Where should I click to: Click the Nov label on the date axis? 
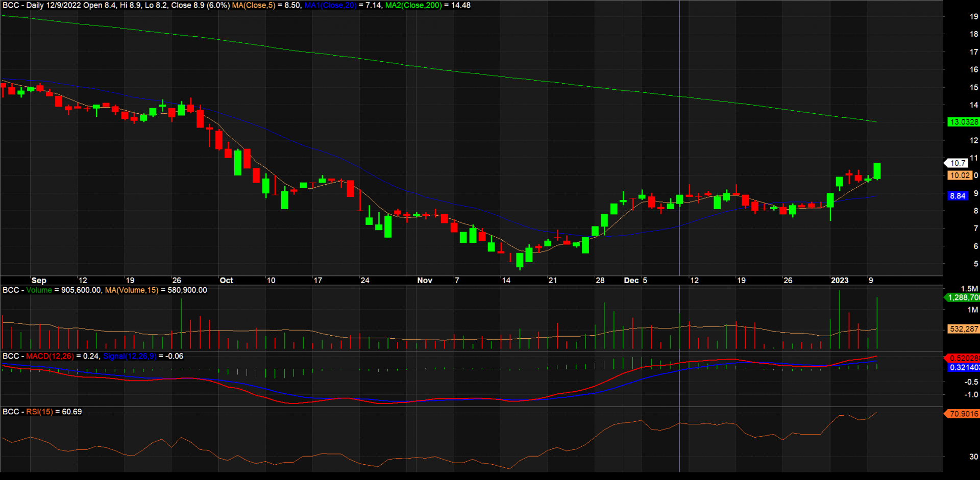pos(424,281)
